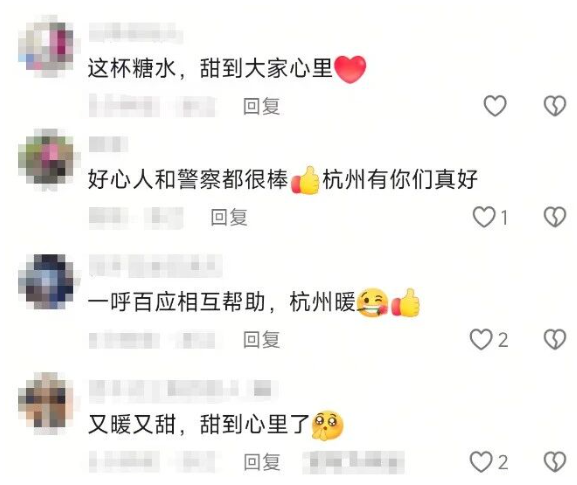Click 回复 under 又暖又甜 comment

(x=261, y=462)
